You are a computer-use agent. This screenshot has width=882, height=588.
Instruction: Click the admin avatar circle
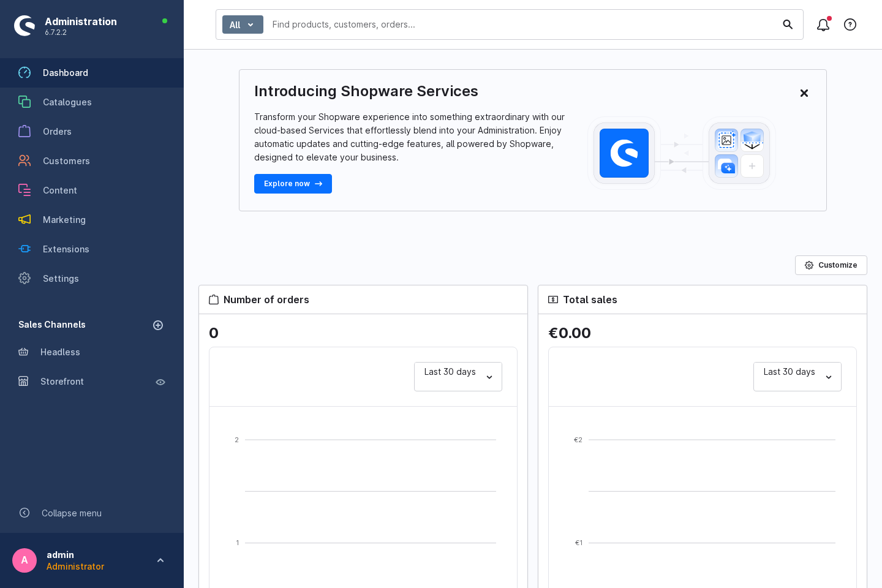click(x=24, y=560)
